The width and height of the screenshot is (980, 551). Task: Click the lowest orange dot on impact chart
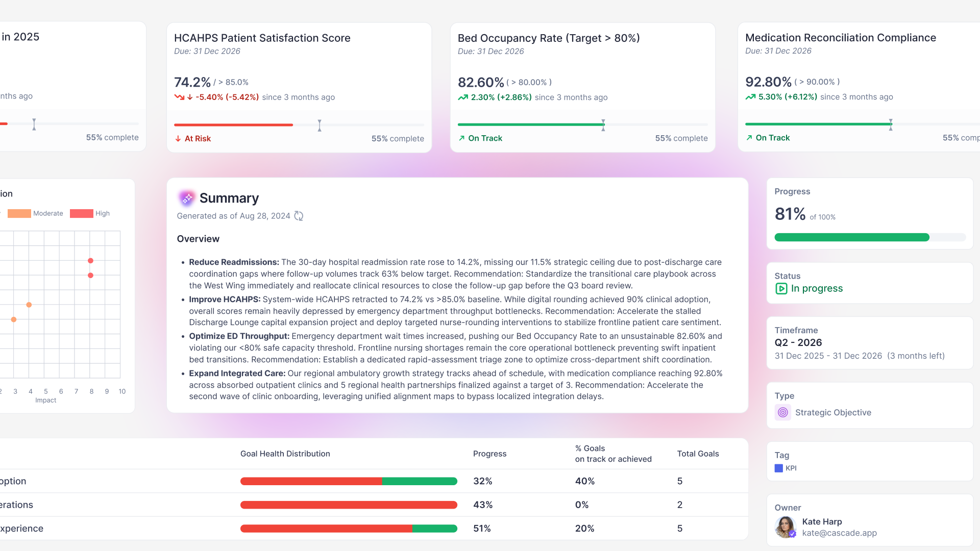pyautogui.click(x=14, y=320)
